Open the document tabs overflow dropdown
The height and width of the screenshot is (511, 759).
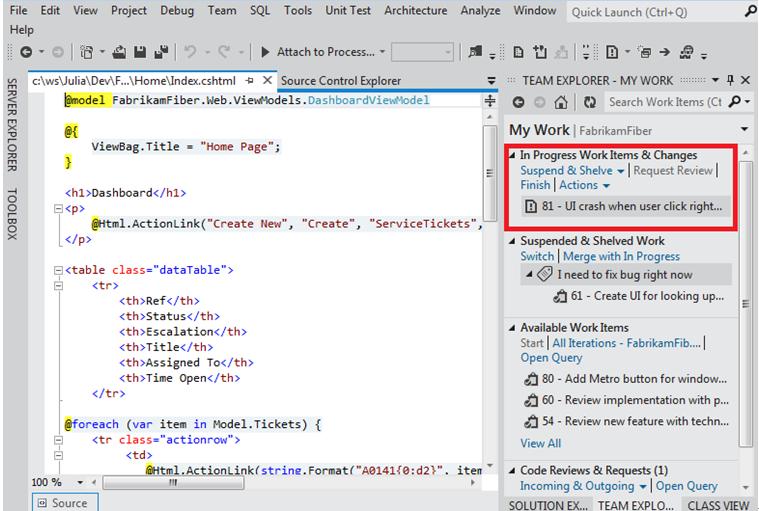click(x=491, y=81)
